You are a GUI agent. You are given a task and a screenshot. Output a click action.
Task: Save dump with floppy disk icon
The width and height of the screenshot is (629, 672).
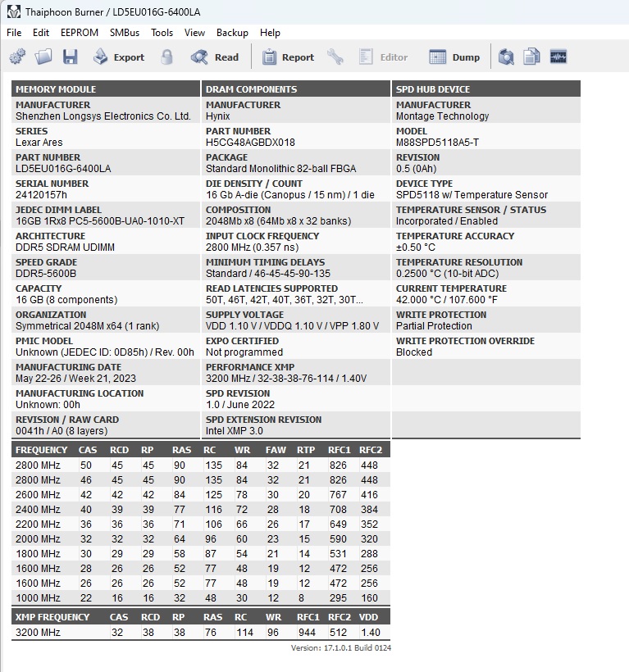click(x=71, y=57)
